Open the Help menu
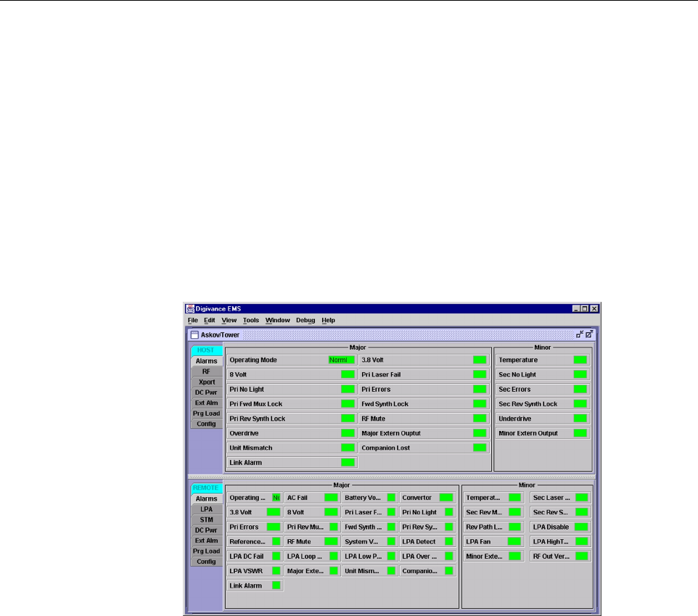The image size is (698, 616). point(328,320)
